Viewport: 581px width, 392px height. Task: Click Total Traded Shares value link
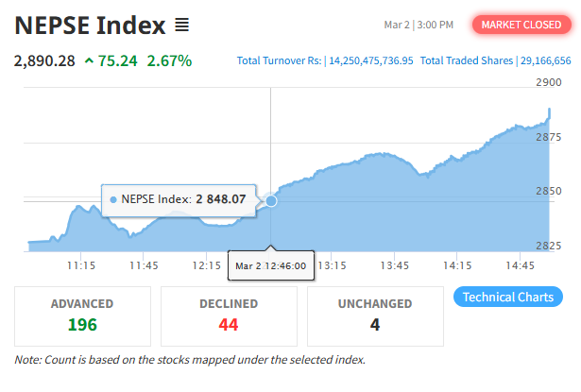[x=545, y=60]
